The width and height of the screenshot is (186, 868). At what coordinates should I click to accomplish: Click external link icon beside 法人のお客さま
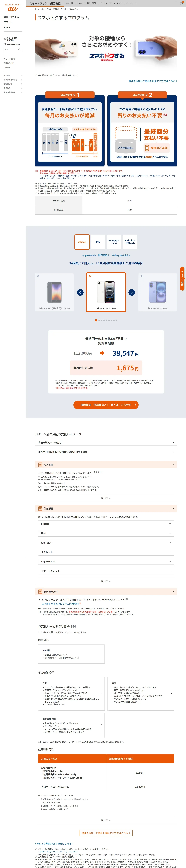(22, 92)
